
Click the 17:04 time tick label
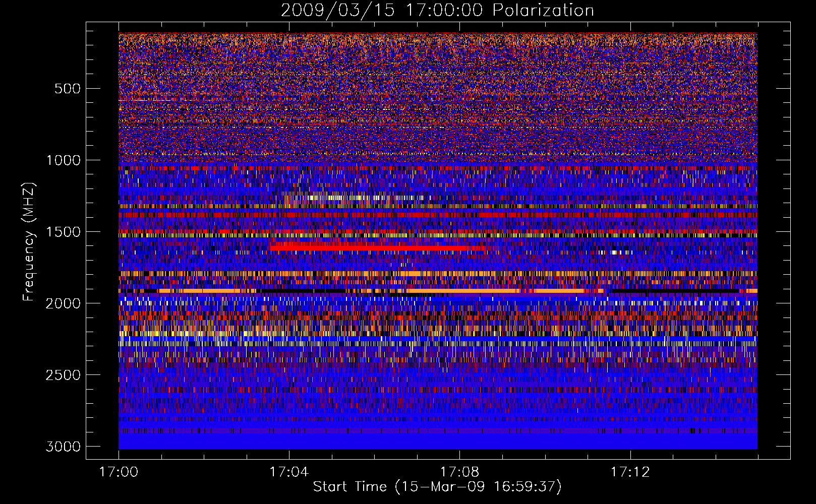[289, 472]
